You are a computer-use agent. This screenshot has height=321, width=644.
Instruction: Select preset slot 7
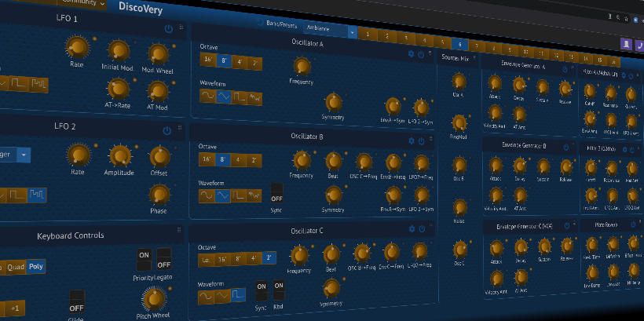click(477, 46)
